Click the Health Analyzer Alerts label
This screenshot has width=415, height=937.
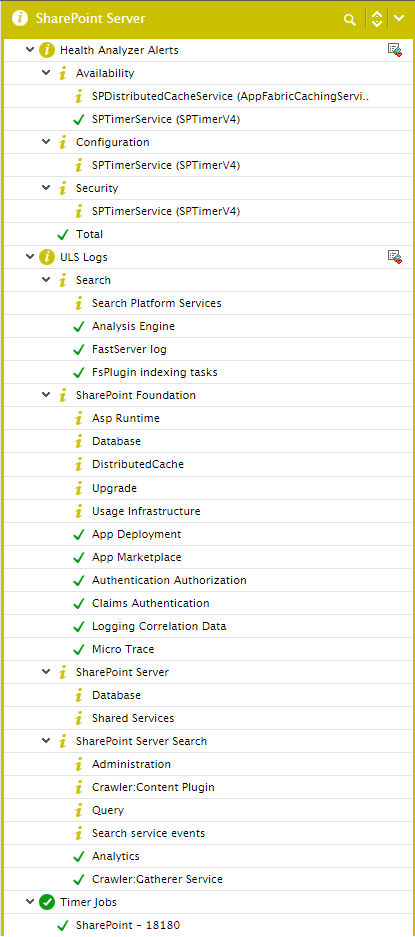coord(119,51)
